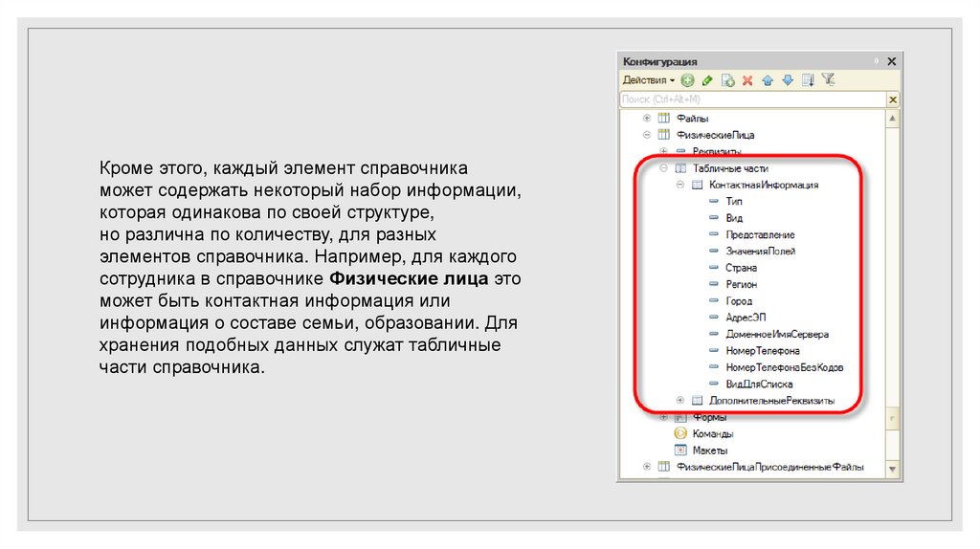980x549 pixels.
Task: Collapse the КонтактнаяИнформация node
Action: (679, 185)
